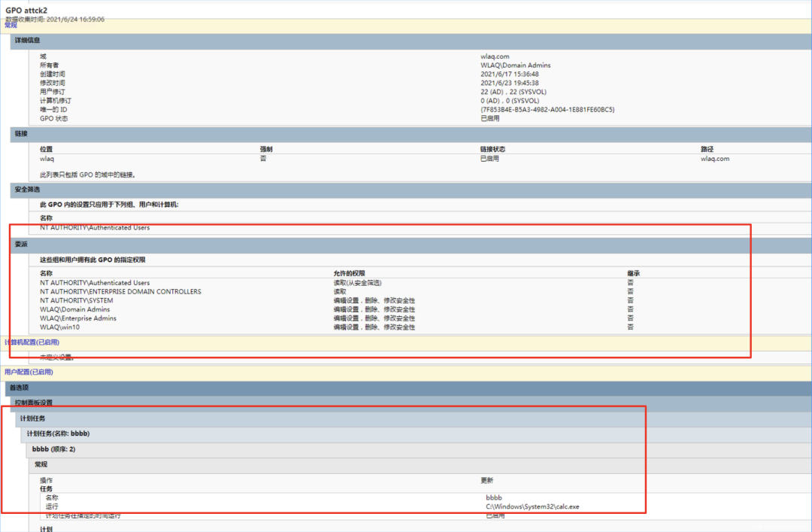Viewport: 812px width, 532px height.
Task: Collapse the 链接 section header
Action: [x=411, y=134]
